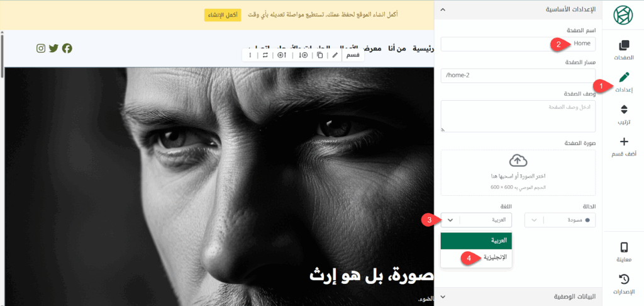
Task: Expand the language (اللغة) dropdown arrow
Action: 450,220
